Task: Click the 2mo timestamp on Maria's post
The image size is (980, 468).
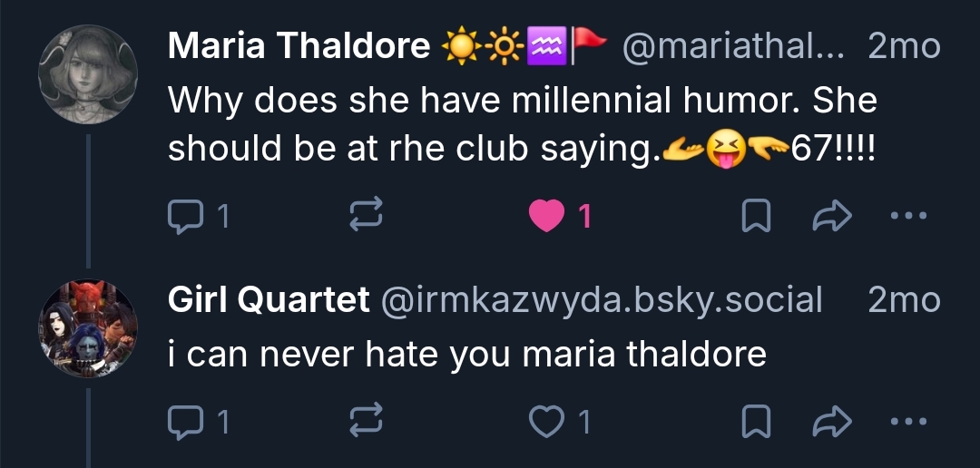Action: click(904, 45)
